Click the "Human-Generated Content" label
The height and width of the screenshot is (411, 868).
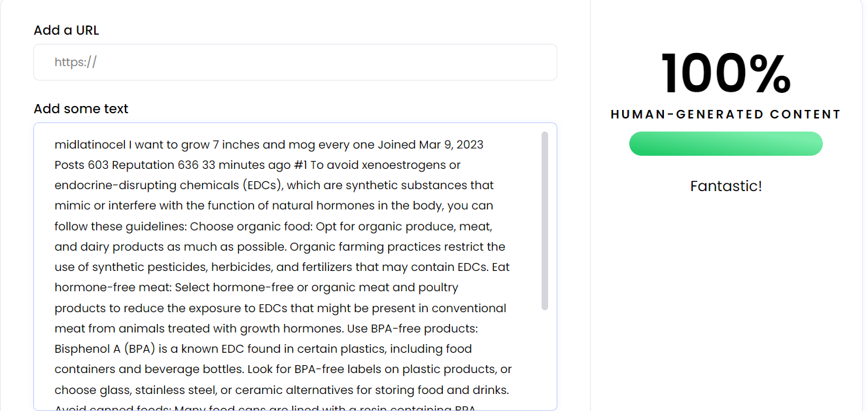(x=725, y=115)
